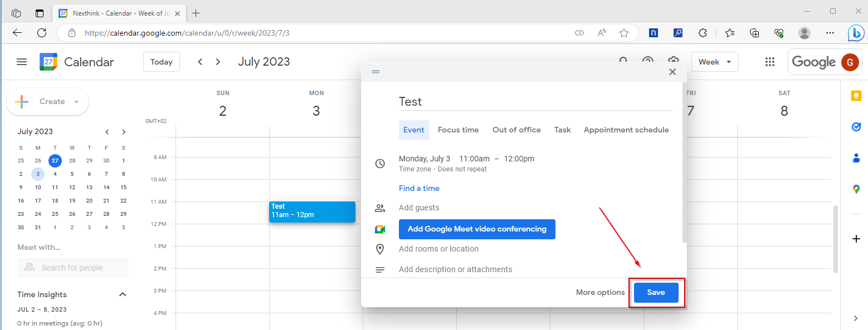Click the Search for people field
Image resolution: width=868 pixels, height=330 pixels.
73,268
